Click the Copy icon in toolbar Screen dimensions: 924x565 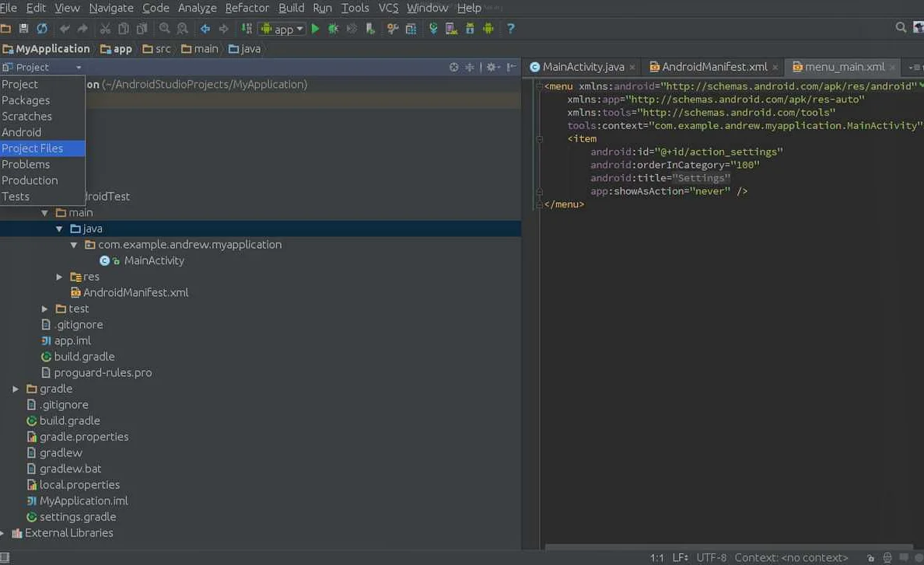click(x=123, y=28)
